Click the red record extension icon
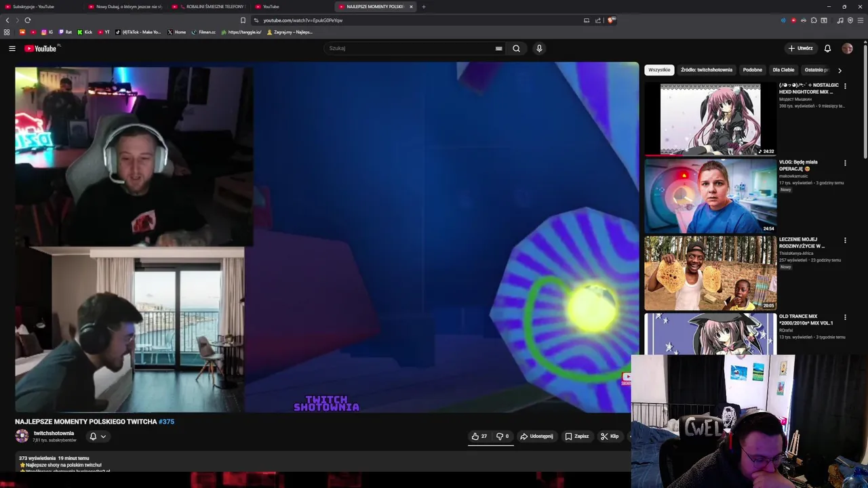Image resolution: width=868 pixels, height=488 pixels. pos(793,20)
